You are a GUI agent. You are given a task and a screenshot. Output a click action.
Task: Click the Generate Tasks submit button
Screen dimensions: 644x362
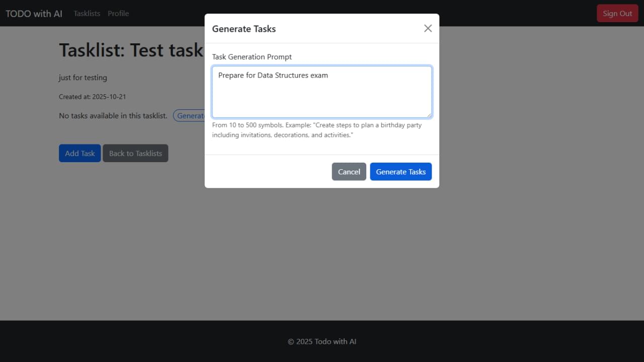tap(400, 172)
